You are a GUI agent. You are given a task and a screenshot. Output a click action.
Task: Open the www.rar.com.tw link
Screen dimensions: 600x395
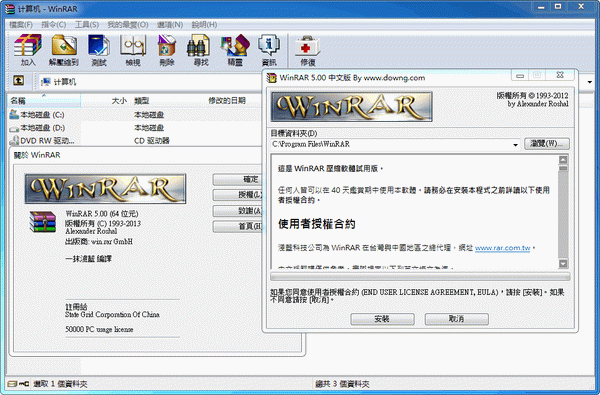502,248
